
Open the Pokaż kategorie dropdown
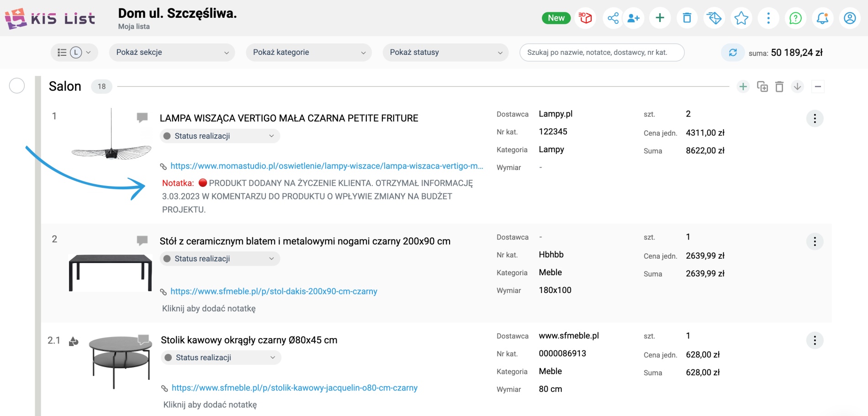[309, 53]
